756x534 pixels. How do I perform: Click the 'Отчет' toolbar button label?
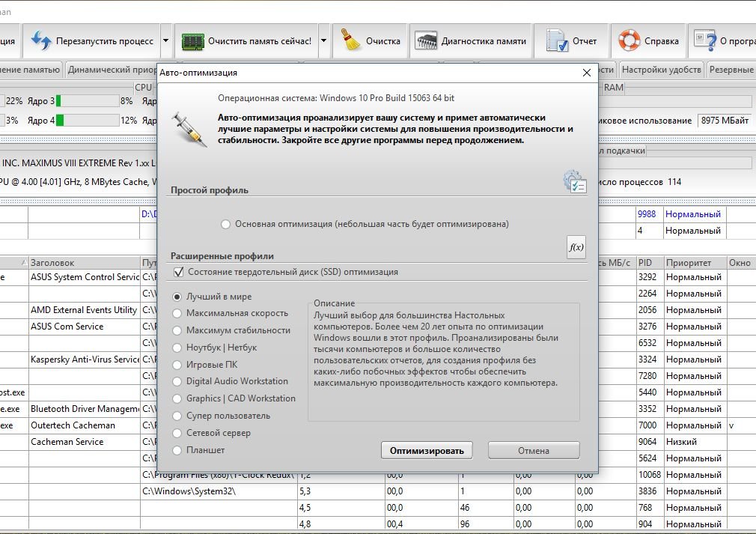[x=585, y=41]
